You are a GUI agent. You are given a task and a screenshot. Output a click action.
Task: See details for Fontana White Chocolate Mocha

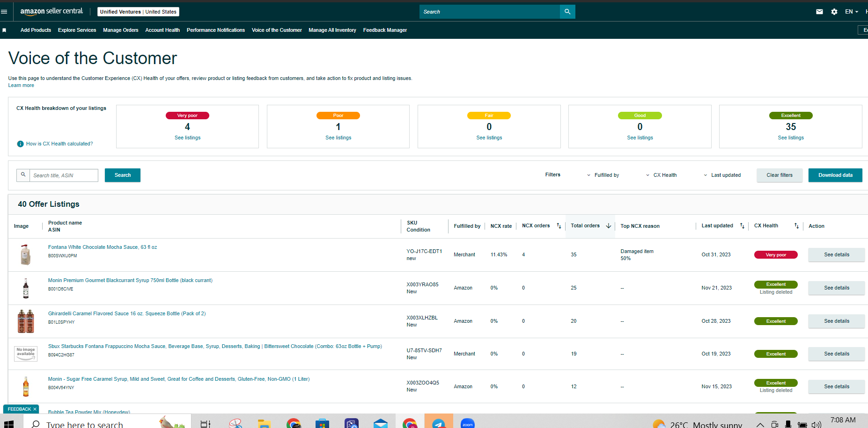click(837, 255)
